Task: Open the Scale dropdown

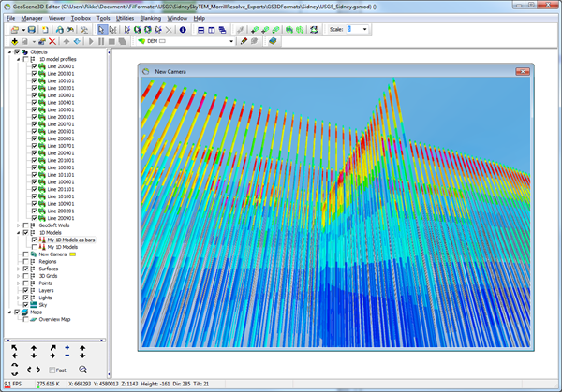Action: click(x=365, y=29)
